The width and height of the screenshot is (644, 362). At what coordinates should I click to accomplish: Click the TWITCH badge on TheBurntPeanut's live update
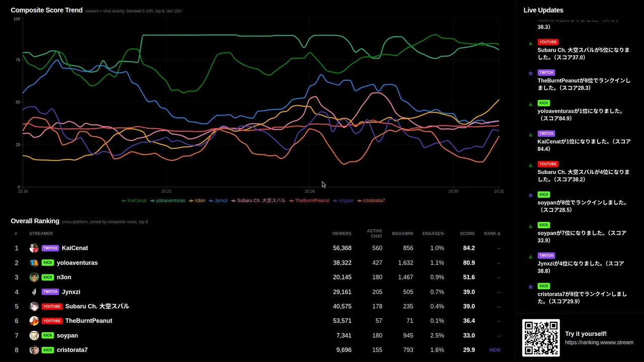(x=546, y=72)
